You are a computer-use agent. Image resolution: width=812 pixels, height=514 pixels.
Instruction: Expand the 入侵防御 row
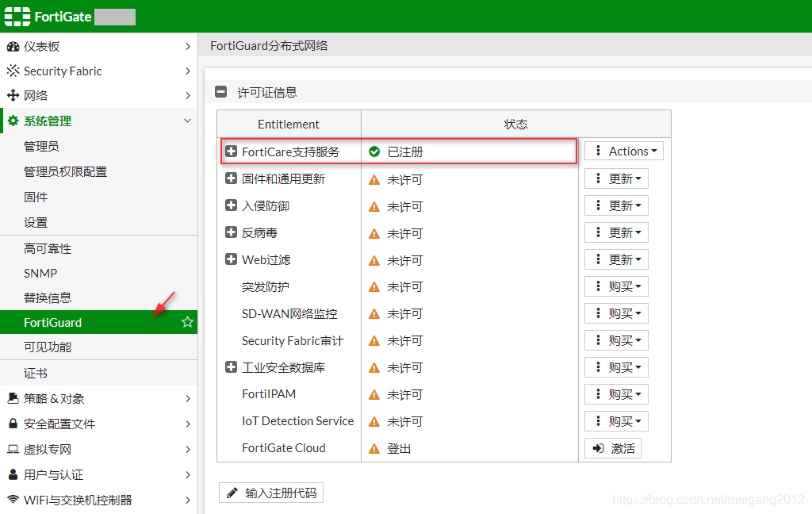point(231,205)
